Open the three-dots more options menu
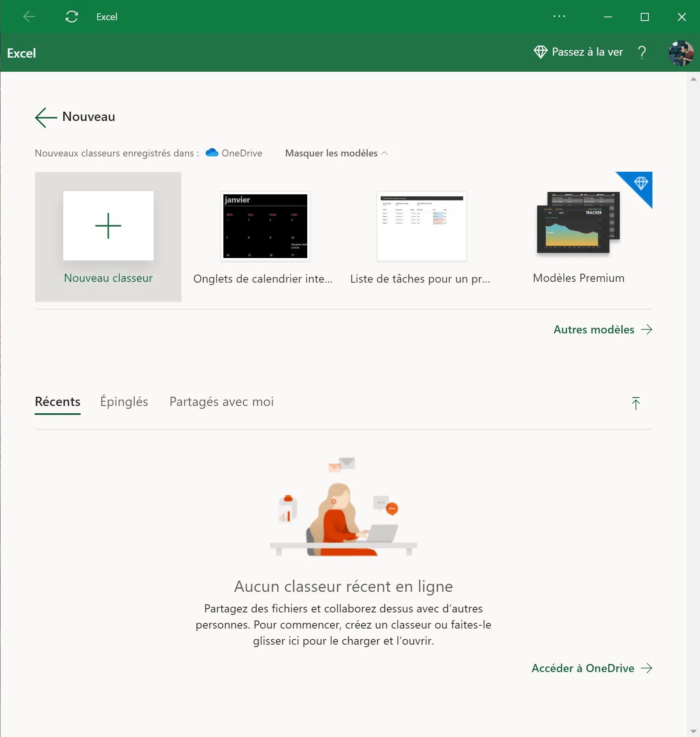 (x=559, y=16)
